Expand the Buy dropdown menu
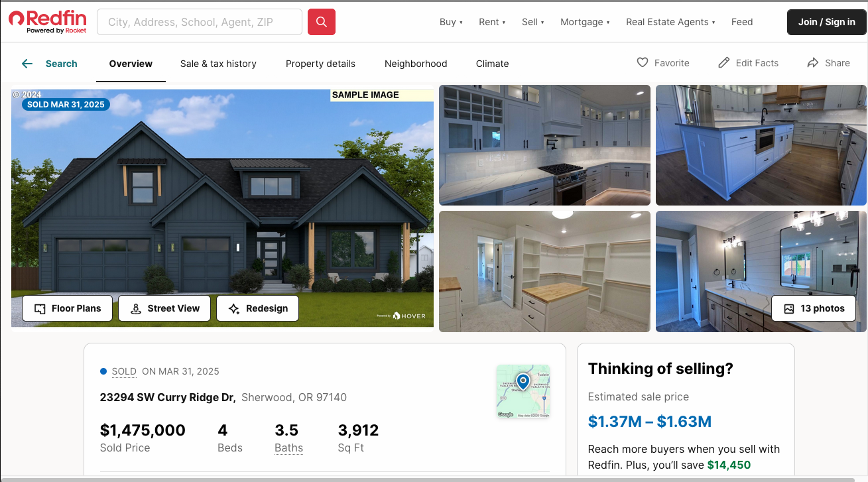The width and height of the screenshot is (868, 482). pyautogui.click(x=451, y=22)
